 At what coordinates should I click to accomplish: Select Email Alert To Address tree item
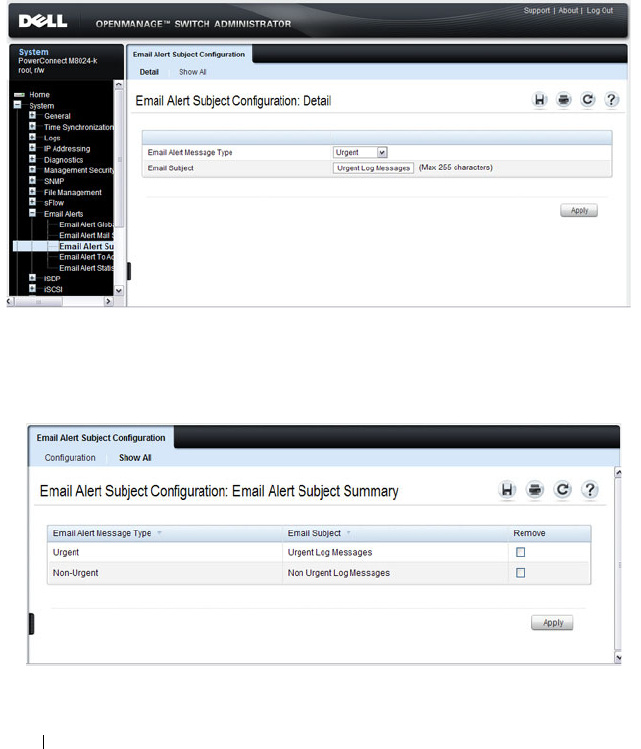pyautogui.click(x=86, y=257)
